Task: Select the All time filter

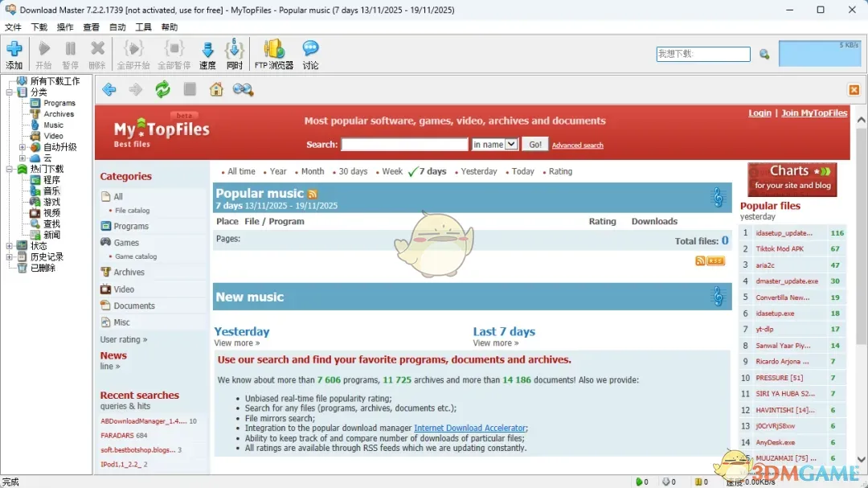Action: (x=240, y=171)
